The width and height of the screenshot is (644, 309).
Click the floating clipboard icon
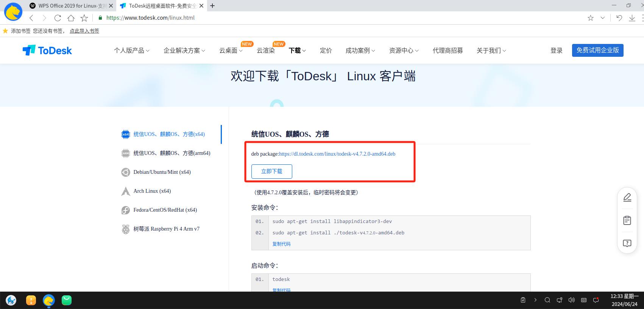click(627, 220)
